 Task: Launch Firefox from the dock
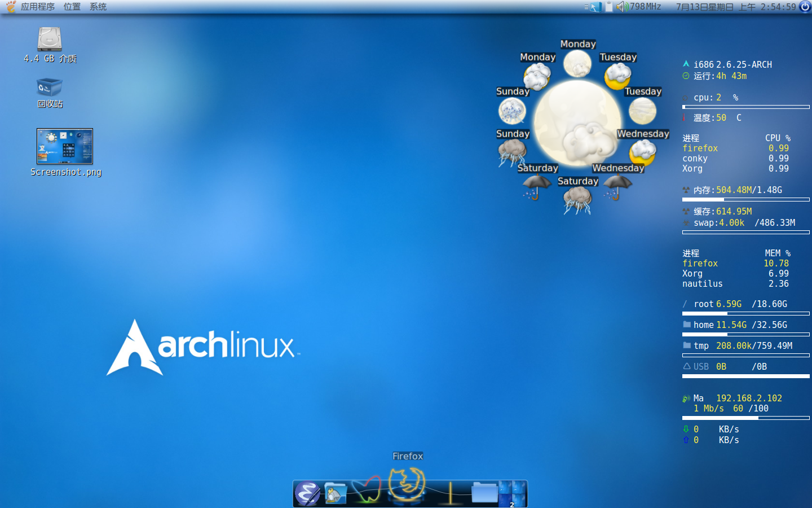[407, 485]
